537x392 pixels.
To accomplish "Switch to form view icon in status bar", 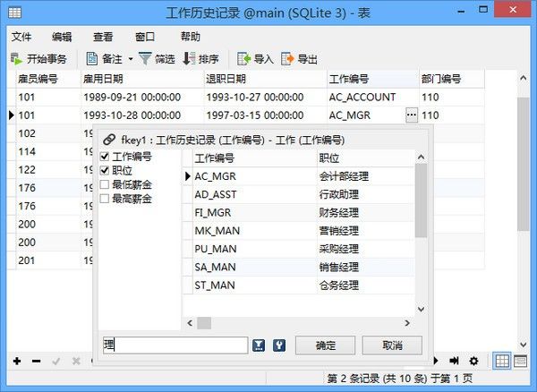I will pyautogui.click(x=521, y=361).
